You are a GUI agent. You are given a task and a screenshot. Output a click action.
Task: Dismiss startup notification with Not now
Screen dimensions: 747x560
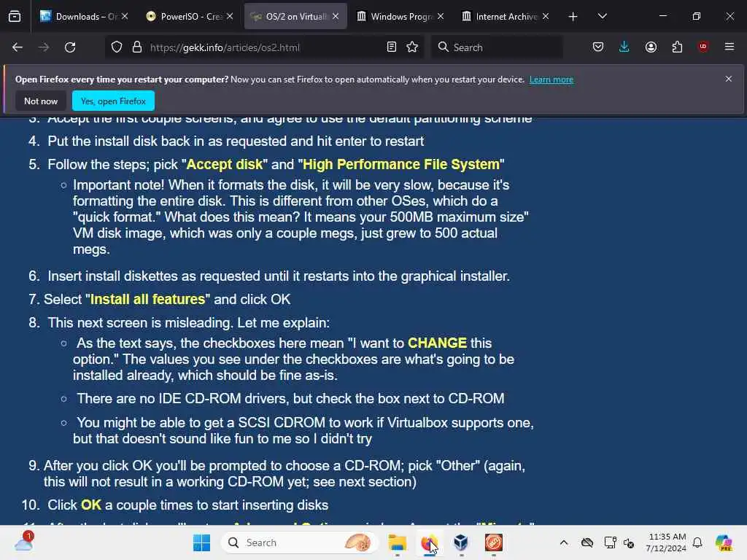41,101
